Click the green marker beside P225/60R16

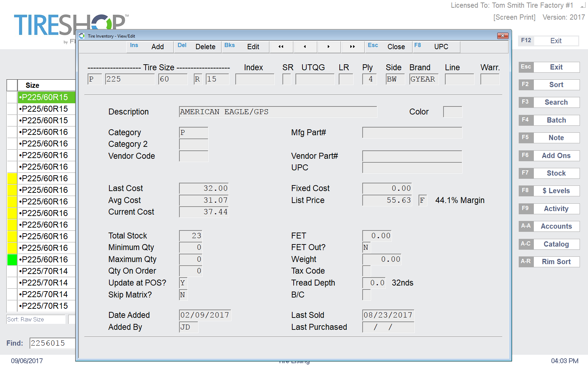pos(12,260)
